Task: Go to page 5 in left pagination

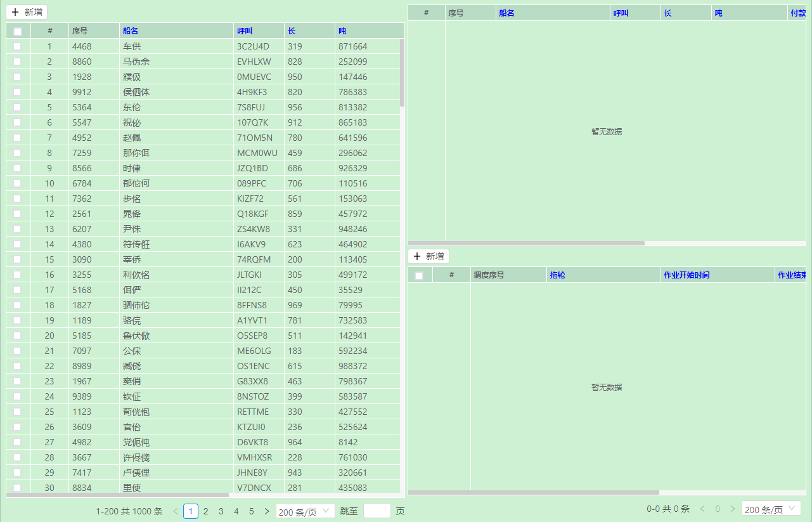Action: click(x=251, y=511)
